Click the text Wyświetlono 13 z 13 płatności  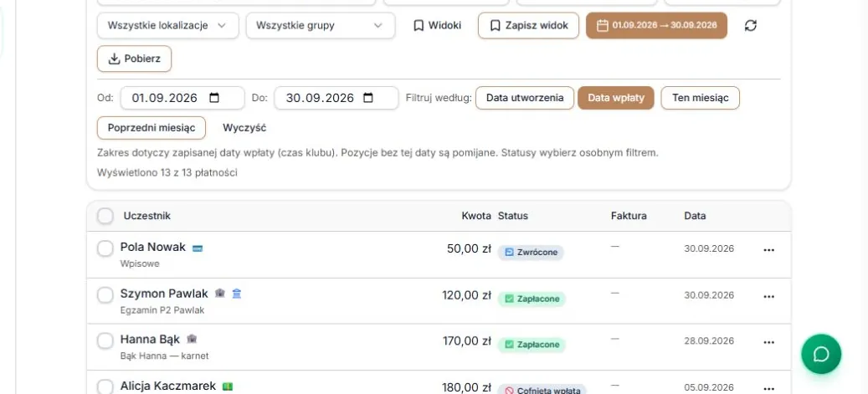[167, 172]
